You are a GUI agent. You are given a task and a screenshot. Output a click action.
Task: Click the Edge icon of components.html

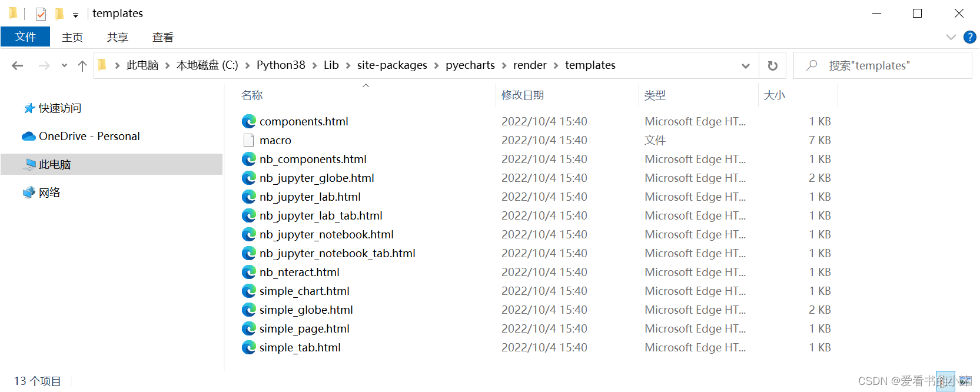click(249, 121)
